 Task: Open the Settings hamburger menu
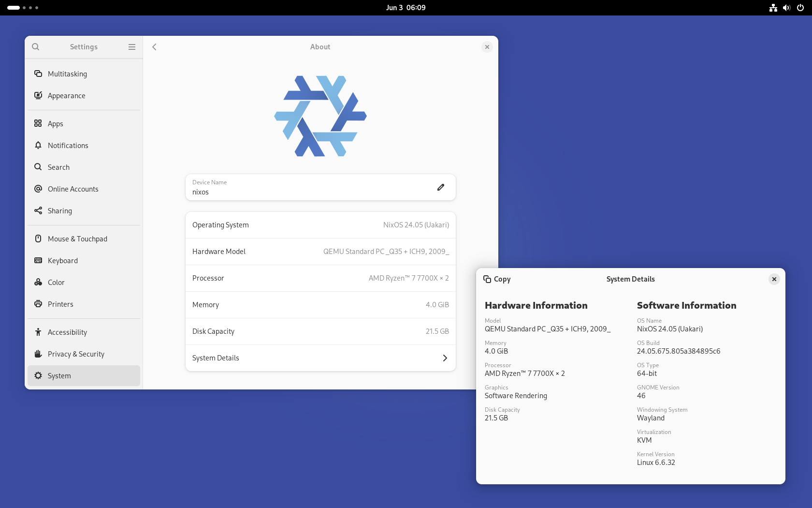pyautogui.click(x=131, y=47)
